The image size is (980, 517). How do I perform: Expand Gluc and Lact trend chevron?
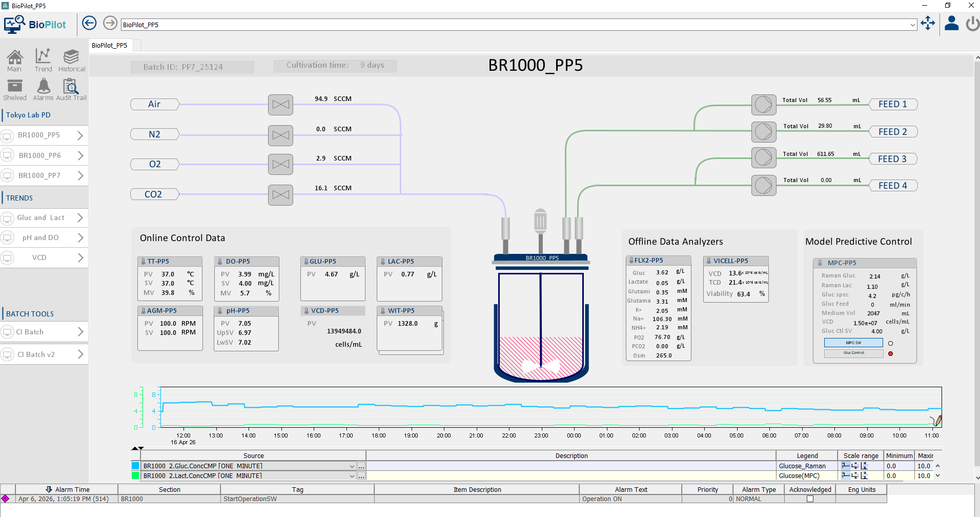point(80,217)
